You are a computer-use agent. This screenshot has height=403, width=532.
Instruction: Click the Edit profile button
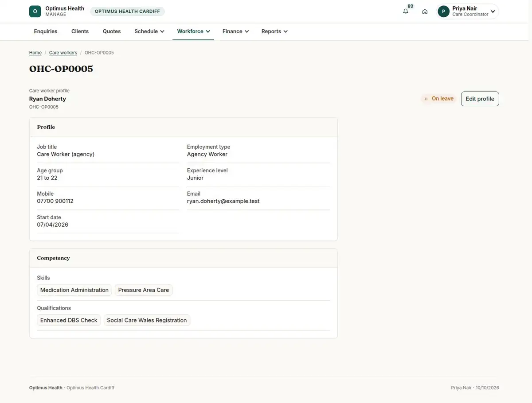(x=480, y=99)
